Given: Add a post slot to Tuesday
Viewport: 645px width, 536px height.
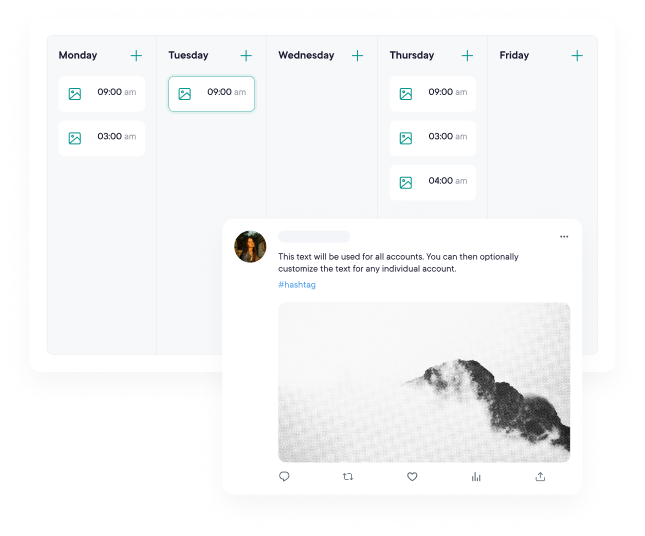Looking at the screenshot, I should (x=246, y=56).
